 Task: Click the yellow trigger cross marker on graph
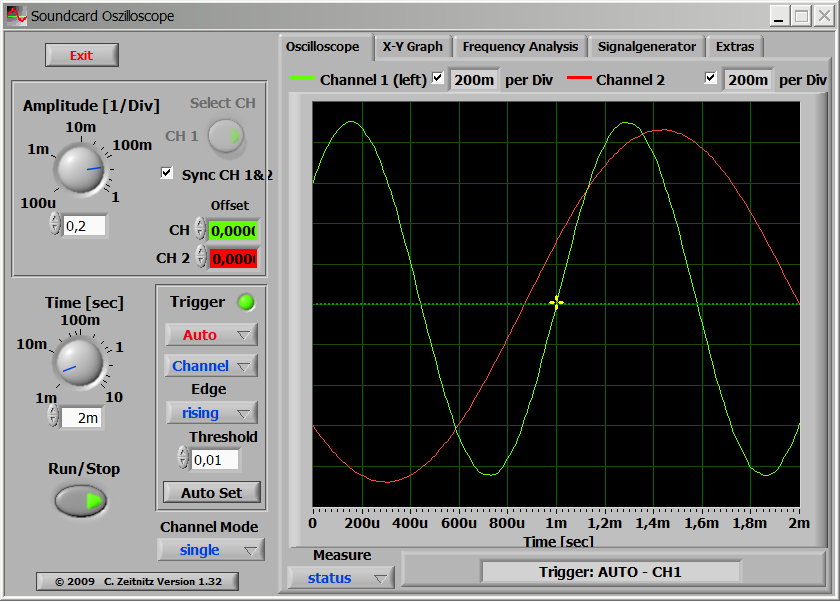coord(556,303)
